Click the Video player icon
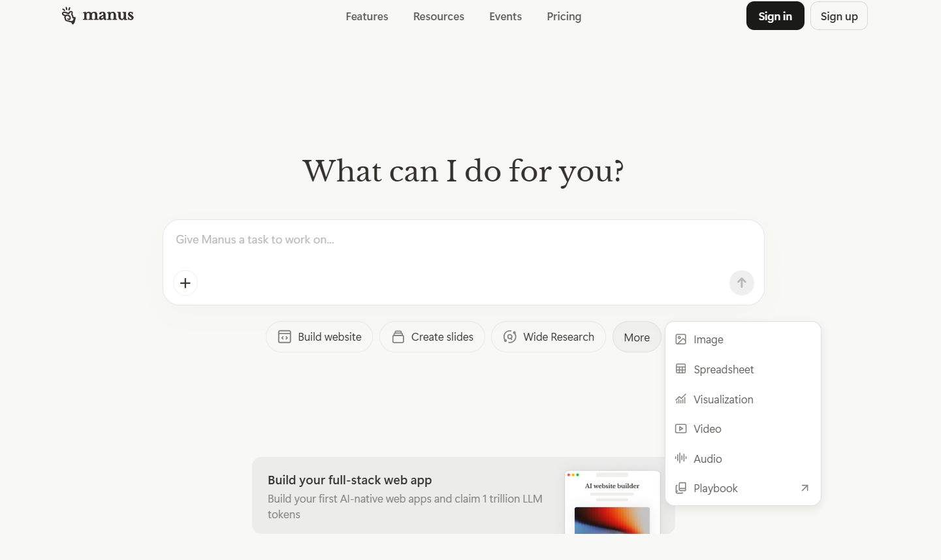941x560 pixels. click(x=681, y=428)
